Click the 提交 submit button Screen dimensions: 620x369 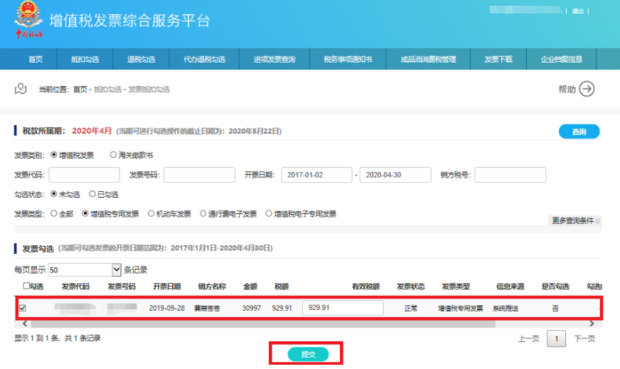308,354
